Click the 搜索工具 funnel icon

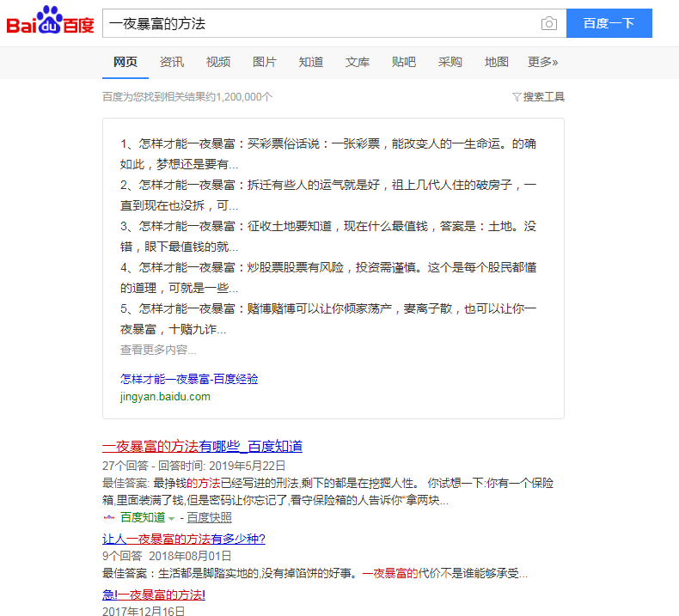click(x=517, y=97)
